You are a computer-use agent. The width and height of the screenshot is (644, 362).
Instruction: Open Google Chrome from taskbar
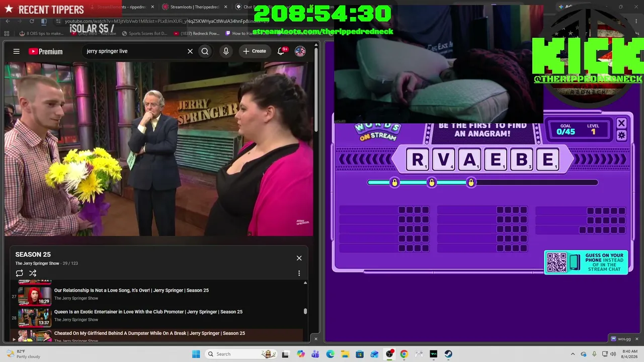(404, 354)
